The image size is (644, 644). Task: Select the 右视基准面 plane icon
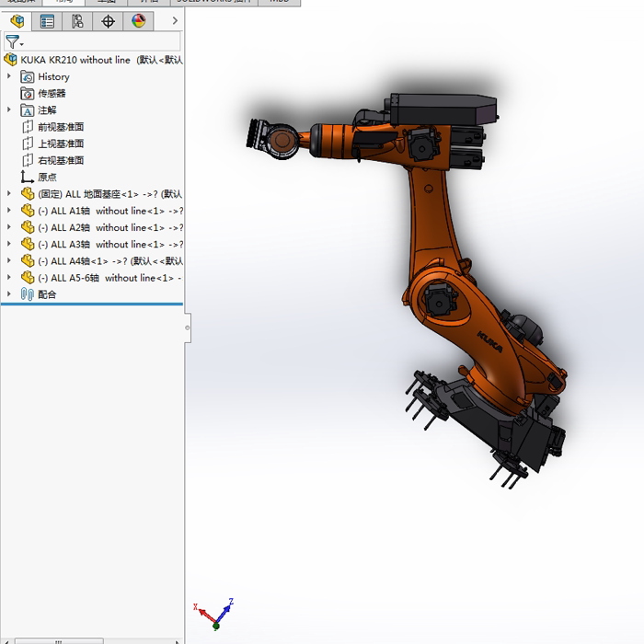coord(27,160)
